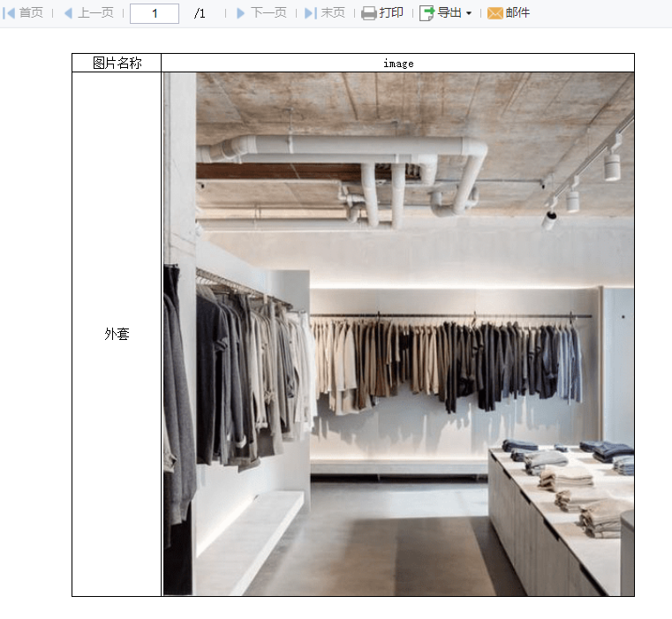672x619 pixels.
Task: Select the 图片名称 header cell
Action: tap(117, 63)
